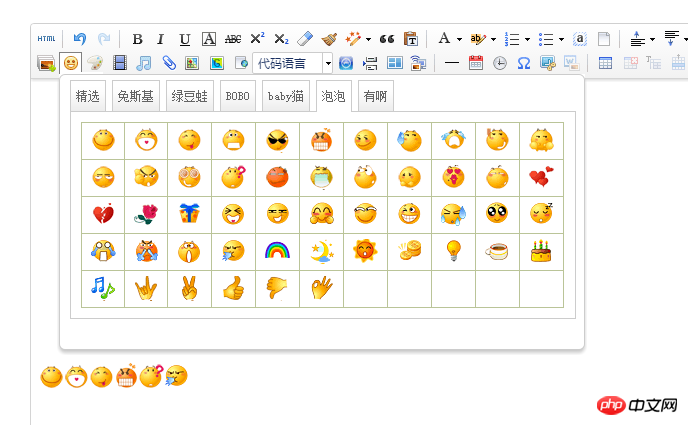688x425 pixels.
Task: Click the calendar date icon
Action: coord(476,62)
